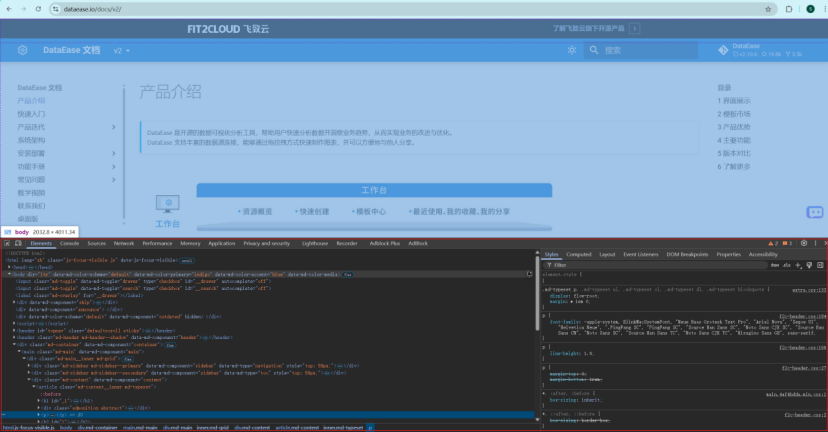
Task: Open the Accessibility pane tab
Action: pyautogui.click(x=763, y=255)
